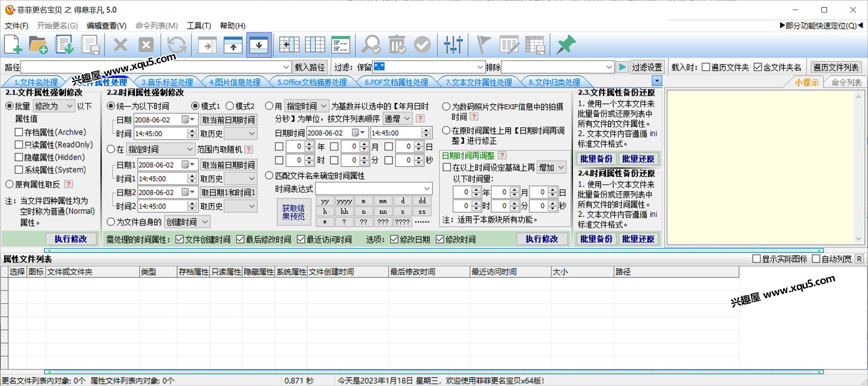
Task: Click the 遍历文件列表 button
Action: [x=836, y=67]
